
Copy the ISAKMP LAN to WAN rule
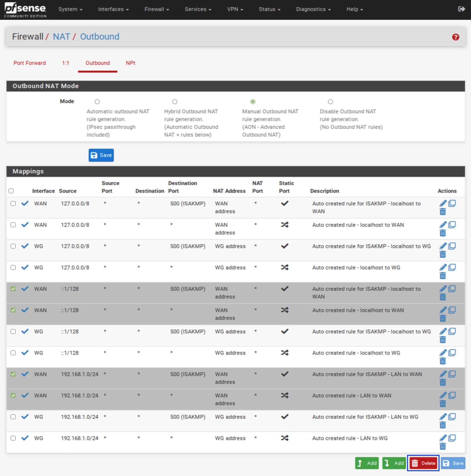tap(452, 374)
